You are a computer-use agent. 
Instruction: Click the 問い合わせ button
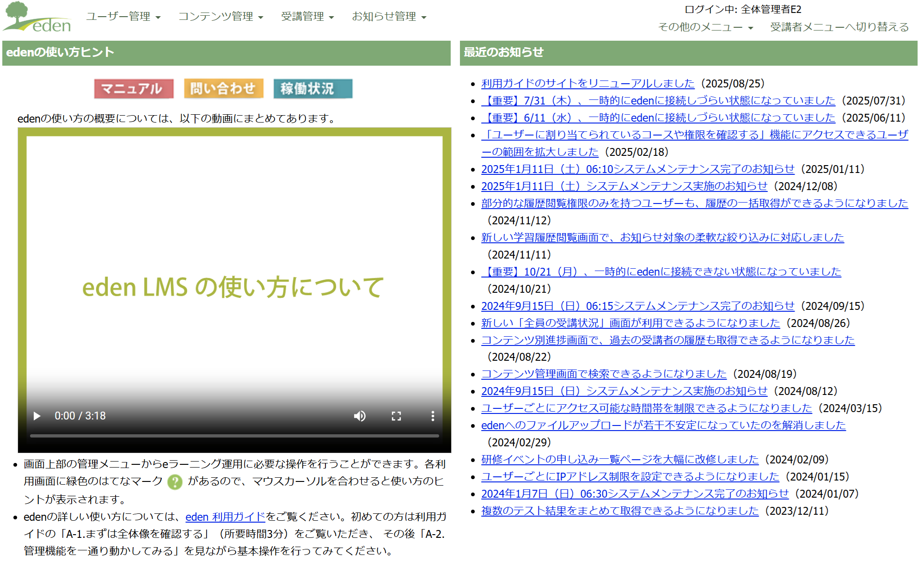(224, 88)
